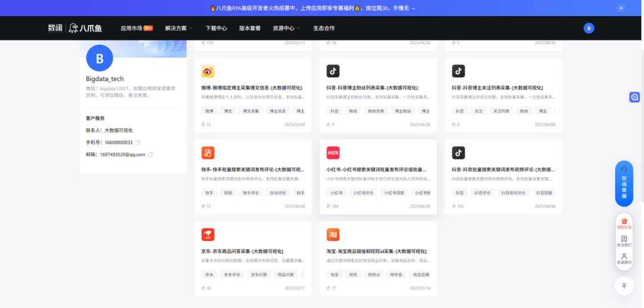Click the 粉丝列表 tag

click(x=376, y=111)
